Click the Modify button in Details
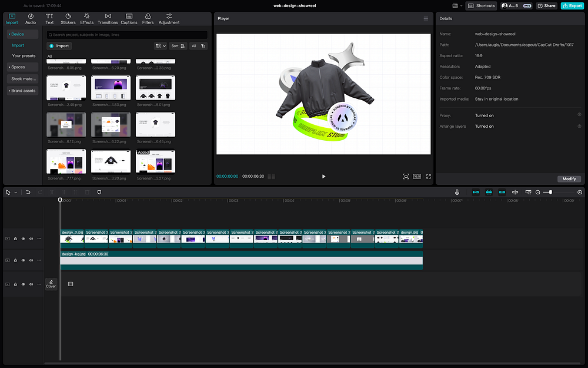588x368 pixels. (x=569, y=178)
